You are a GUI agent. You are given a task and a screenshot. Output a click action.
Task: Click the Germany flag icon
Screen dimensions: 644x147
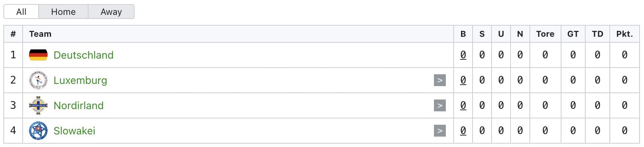(x=38, y=55)
